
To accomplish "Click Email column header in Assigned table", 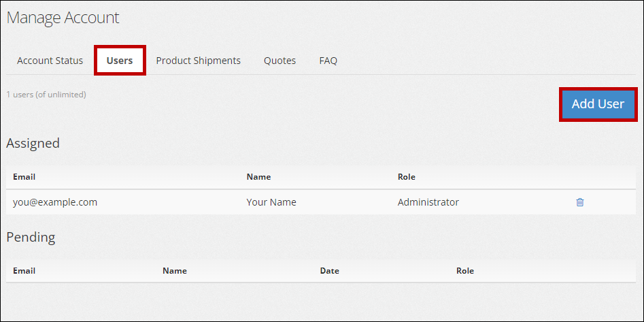I will [24, 177].
